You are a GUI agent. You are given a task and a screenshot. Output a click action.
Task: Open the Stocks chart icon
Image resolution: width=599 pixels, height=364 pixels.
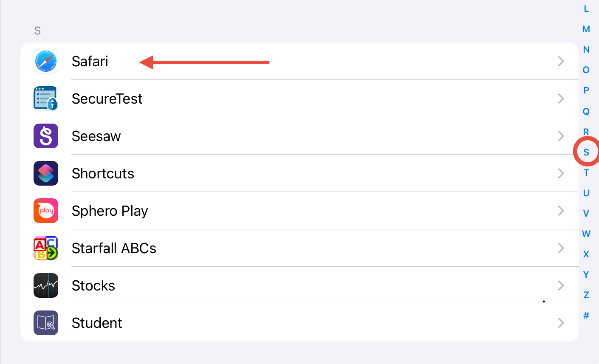(x=46, y=285)
